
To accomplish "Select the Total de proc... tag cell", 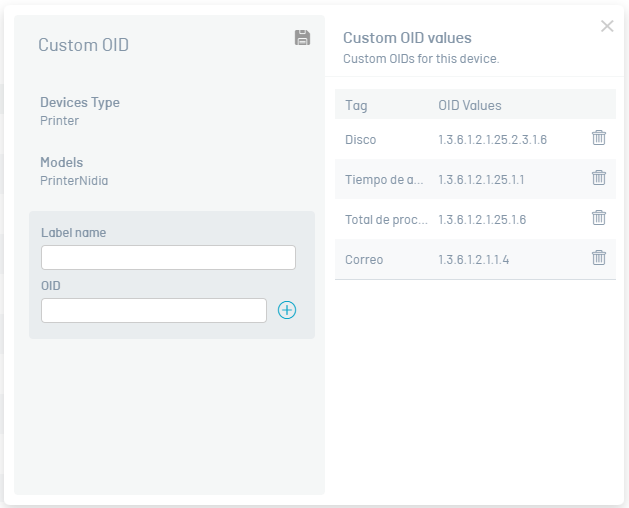I will click(386, 219).
